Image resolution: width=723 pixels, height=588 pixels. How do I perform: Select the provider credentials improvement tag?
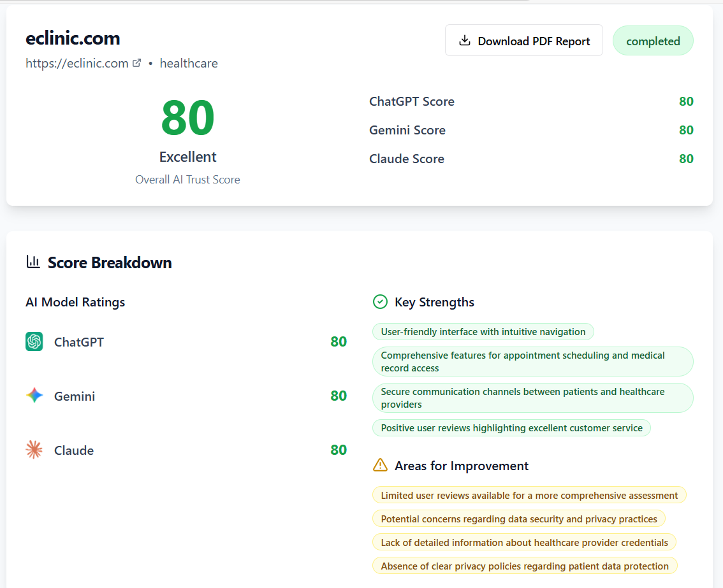tap(524, 543)
